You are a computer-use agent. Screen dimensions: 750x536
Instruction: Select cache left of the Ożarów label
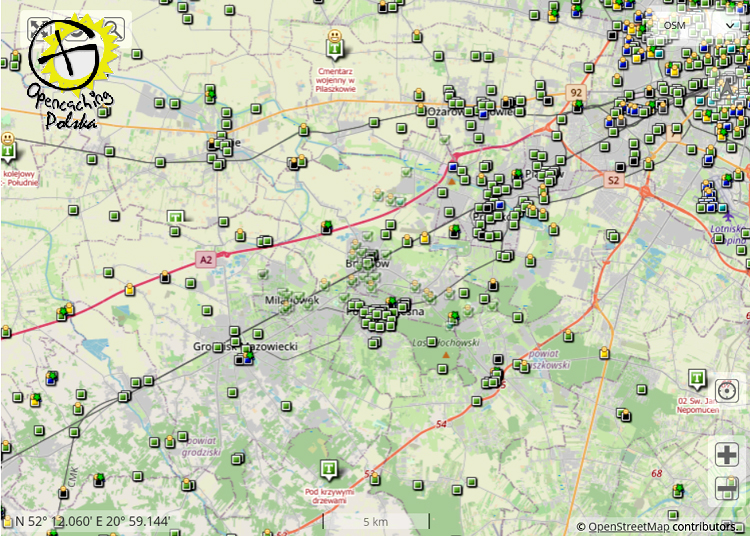point(420,110)
